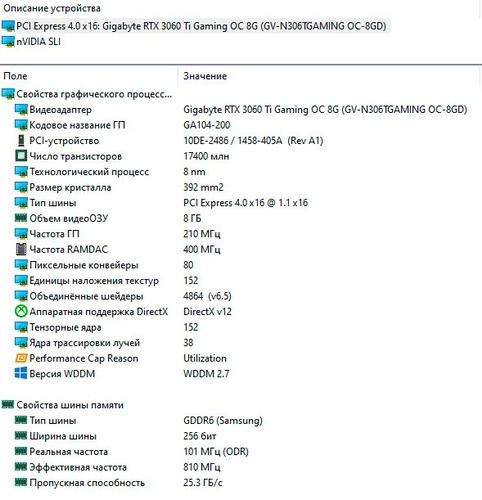Click the memory Тип шины row icon
The image size is (482, 500).
coord(21,420)
